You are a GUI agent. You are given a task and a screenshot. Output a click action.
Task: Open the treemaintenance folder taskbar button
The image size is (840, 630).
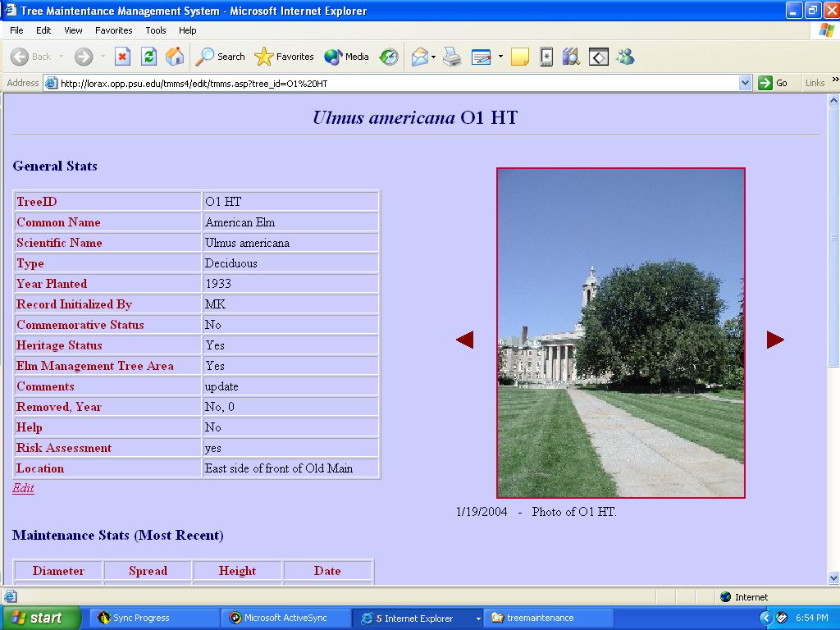click(x=549, y=618)
